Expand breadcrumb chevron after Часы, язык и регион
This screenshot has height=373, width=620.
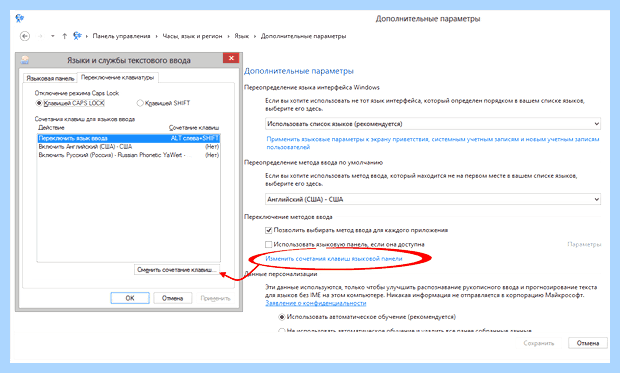(229, 36)
